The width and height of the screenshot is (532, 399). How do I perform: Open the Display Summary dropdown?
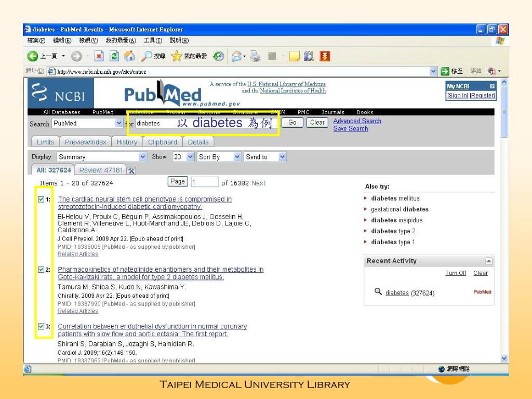pos(143,157)
